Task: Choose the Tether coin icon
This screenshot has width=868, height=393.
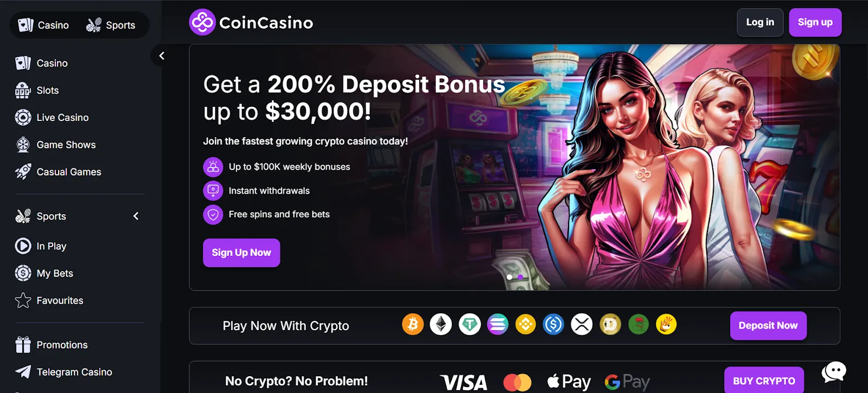Action: [469, 325]
